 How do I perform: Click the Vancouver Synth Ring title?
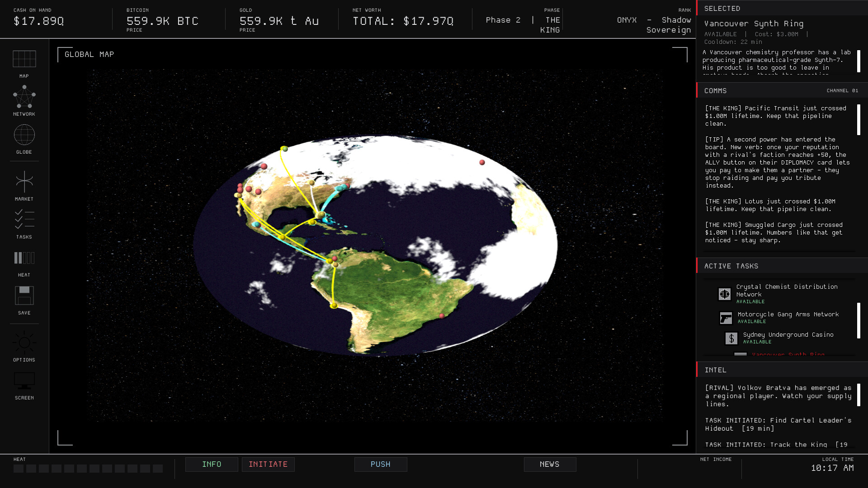(754, 23)
